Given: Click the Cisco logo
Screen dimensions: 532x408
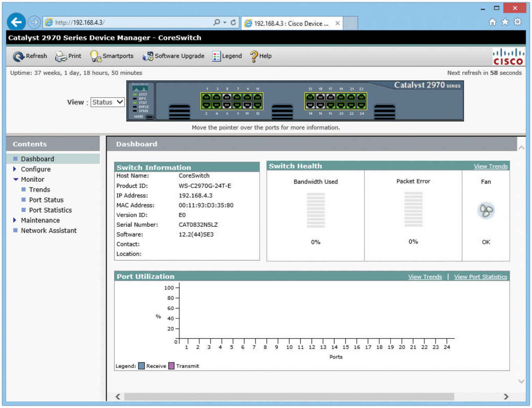Looking at the screenshot, I should (508, 57).
